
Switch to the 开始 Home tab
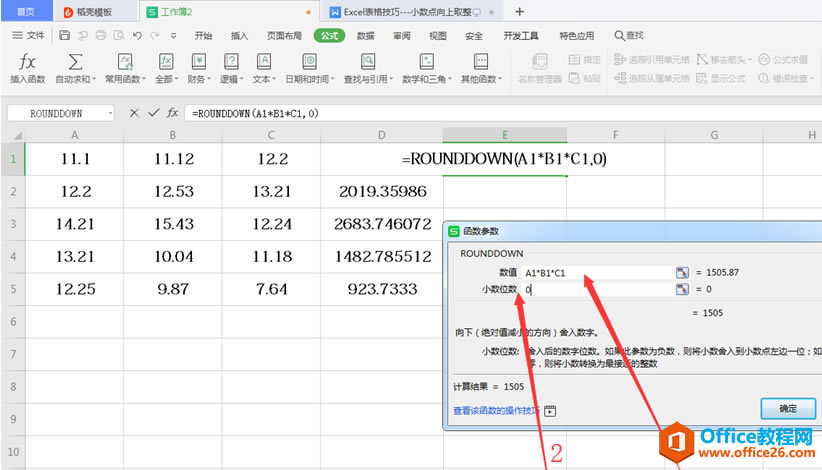(x=203, y=36)
